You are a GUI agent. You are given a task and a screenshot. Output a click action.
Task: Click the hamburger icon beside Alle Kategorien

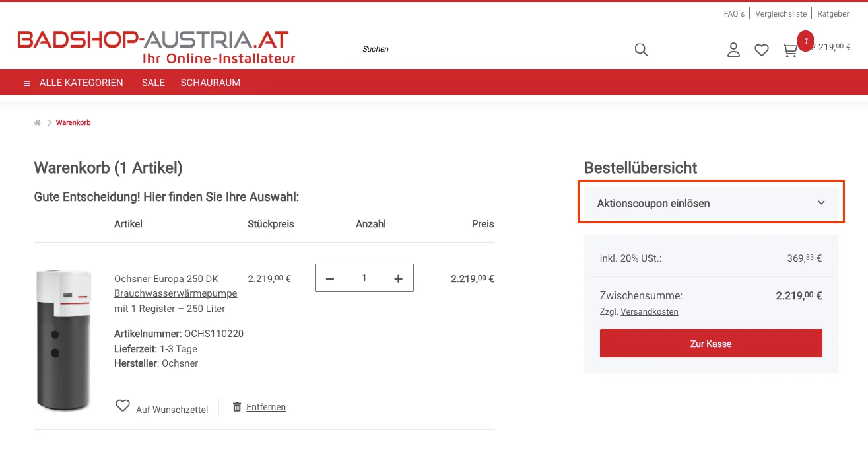point(27,83)
